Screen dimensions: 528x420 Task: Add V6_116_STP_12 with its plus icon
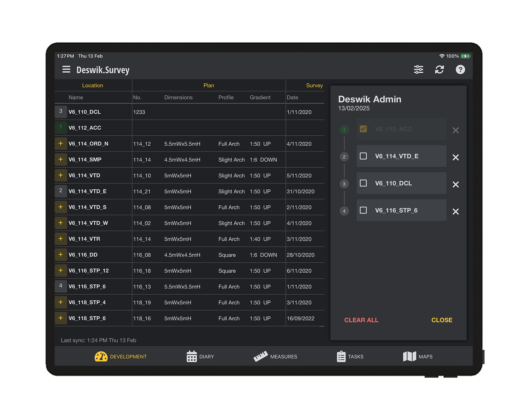[61, 270]
